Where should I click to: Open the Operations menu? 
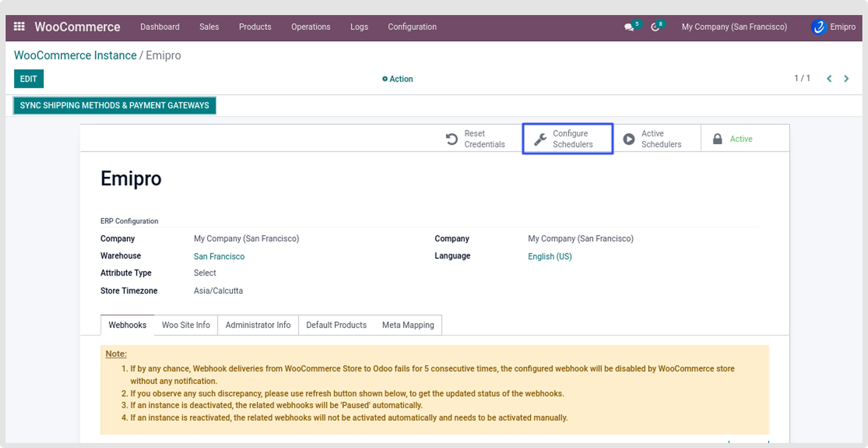311,27
